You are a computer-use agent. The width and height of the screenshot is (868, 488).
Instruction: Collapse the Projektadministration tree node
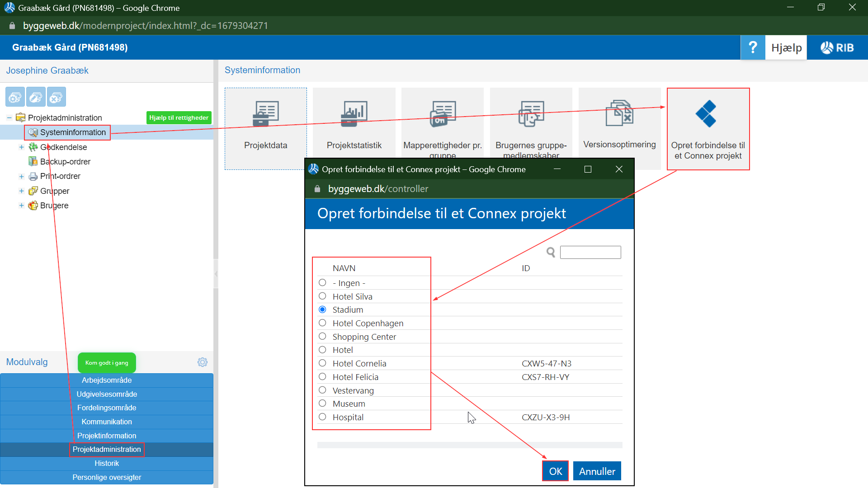point(9,118)
